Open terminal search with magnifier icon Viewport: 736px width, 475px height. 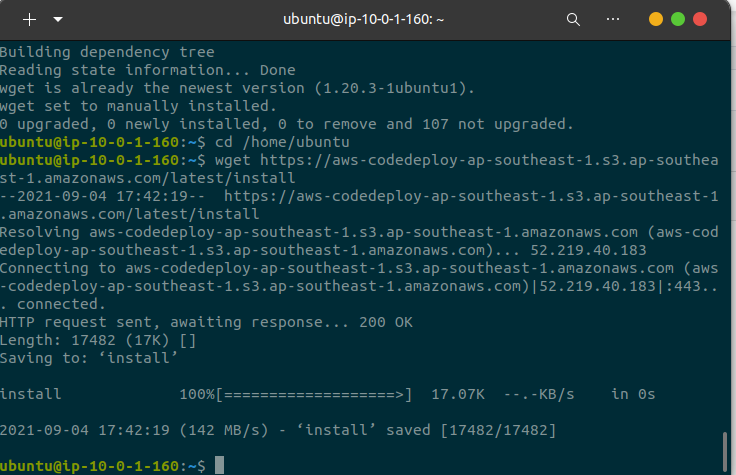point(573,20)
